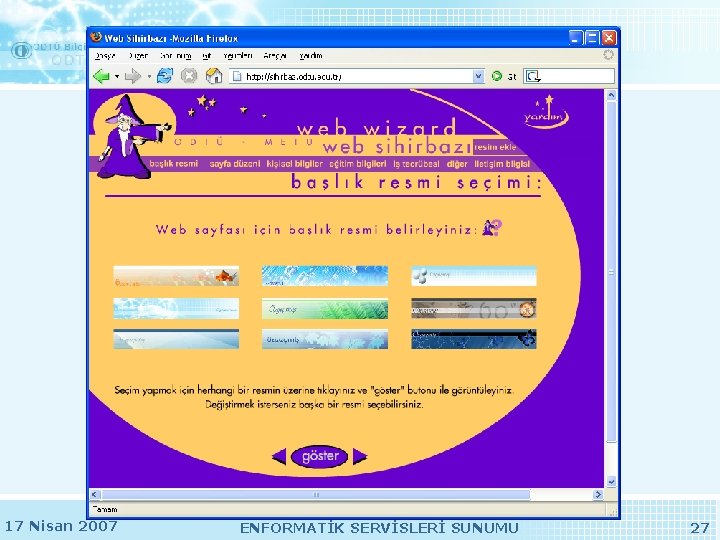Choose the lavender maple leaves header image
The width and height of the screenshot is (720, 540).
pos(325,339)
